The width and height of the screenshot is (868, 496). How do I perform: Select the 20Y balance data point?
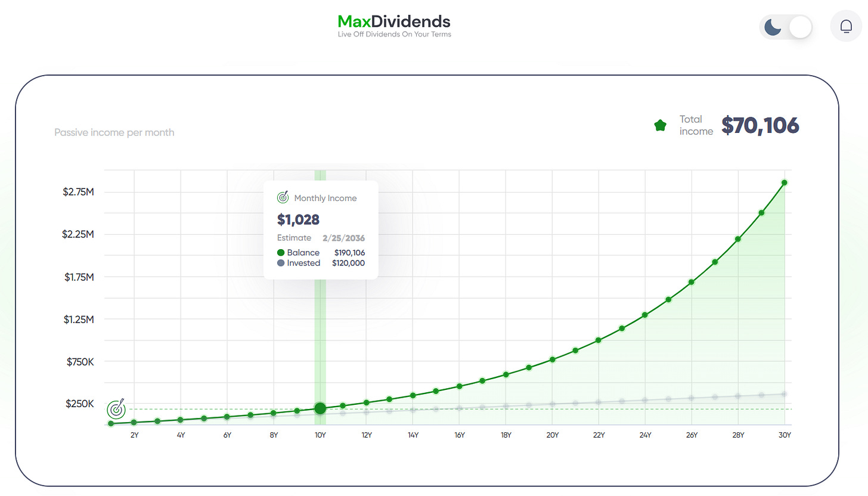(553, 359)
